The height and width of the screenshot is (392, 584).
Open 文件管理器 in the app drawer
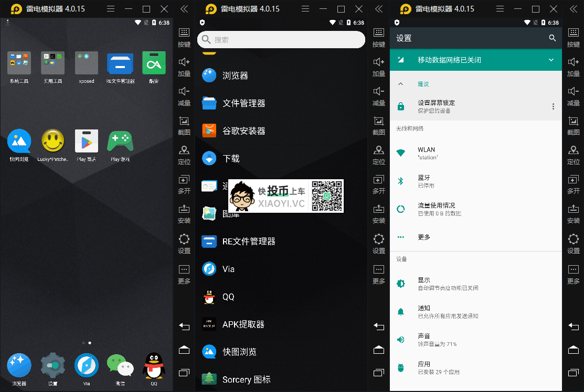tap(281, 103)
